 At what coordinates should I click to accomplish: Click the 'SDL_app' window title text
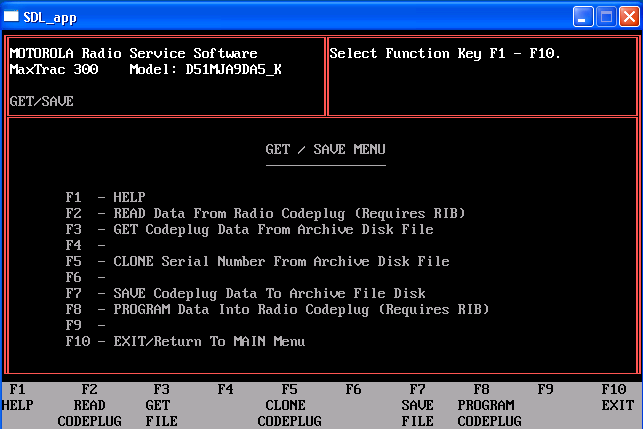click(x=50, y=17)
